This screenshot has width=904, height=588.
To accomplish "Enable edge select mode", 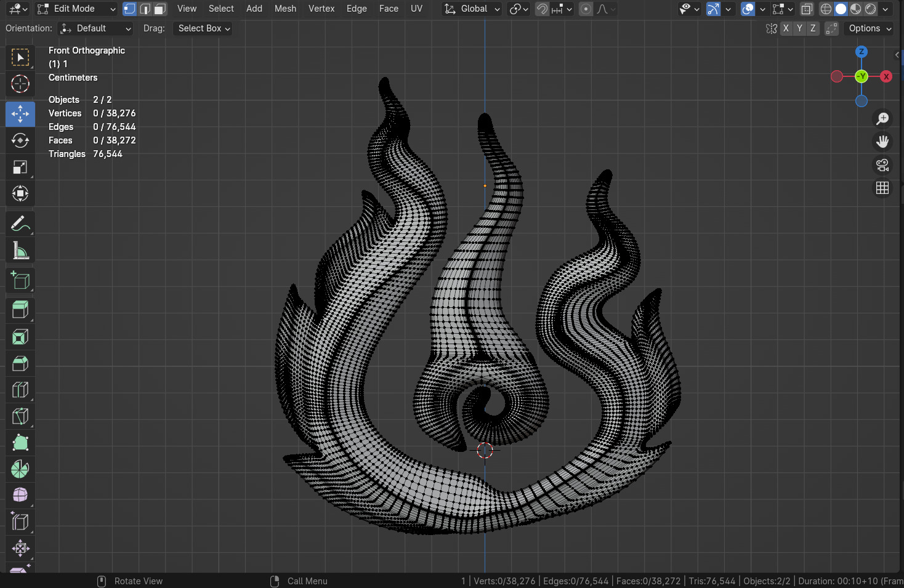I will [x=145, y=9].
